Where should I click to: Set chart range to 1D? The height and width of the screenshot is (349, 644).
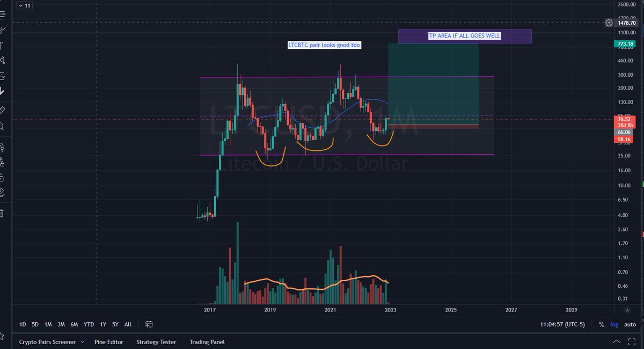[22, 324]
